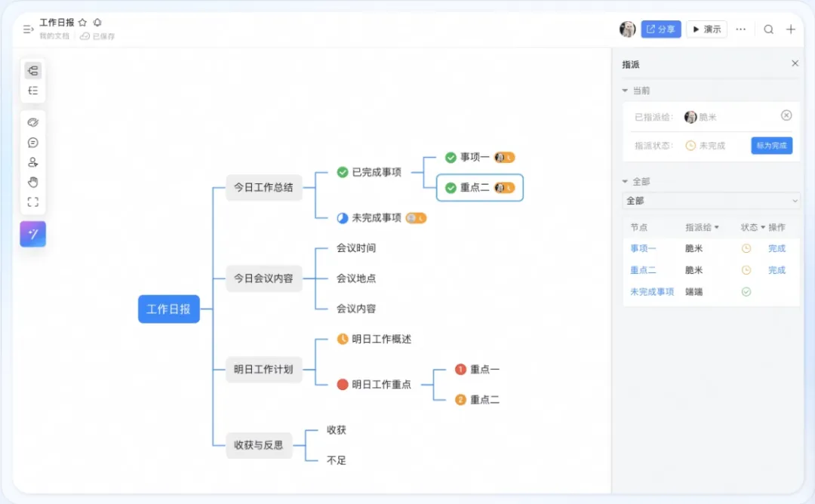Close the 指派 panel

[x=795, y=63]
